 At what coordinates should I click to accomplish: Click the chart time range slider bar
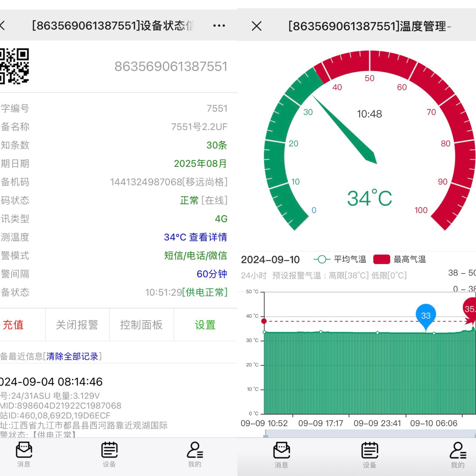click(370, 433)
